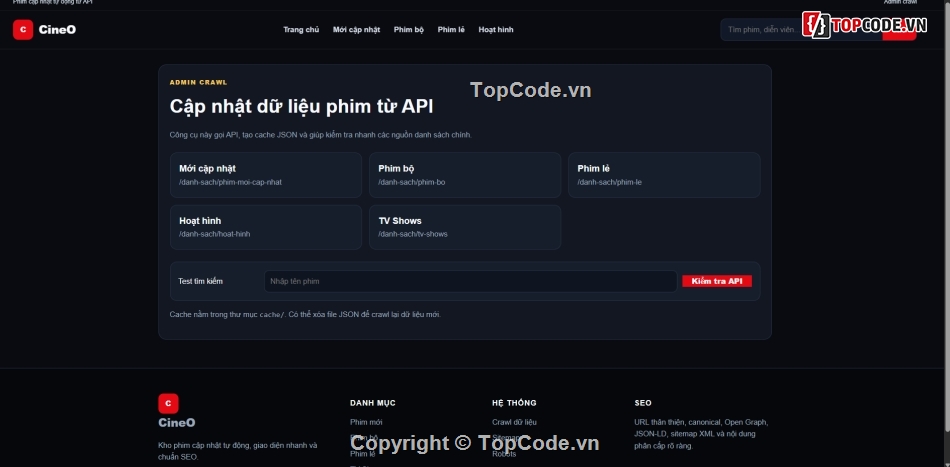This screenshot has height=467, width=950.
Task: Go to Mới cập nhật in navigation
Action: [x=356, y=30]
